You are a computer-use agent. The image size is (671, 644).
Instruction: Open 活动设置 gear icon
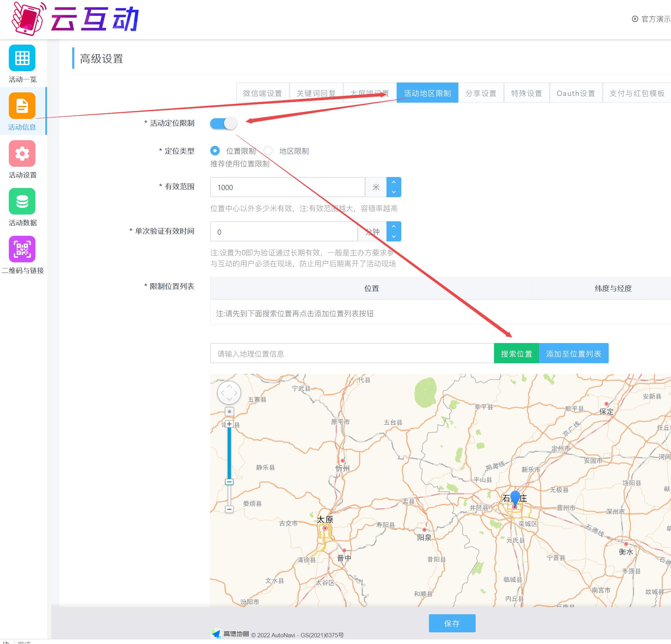click(x=22, y=153)
